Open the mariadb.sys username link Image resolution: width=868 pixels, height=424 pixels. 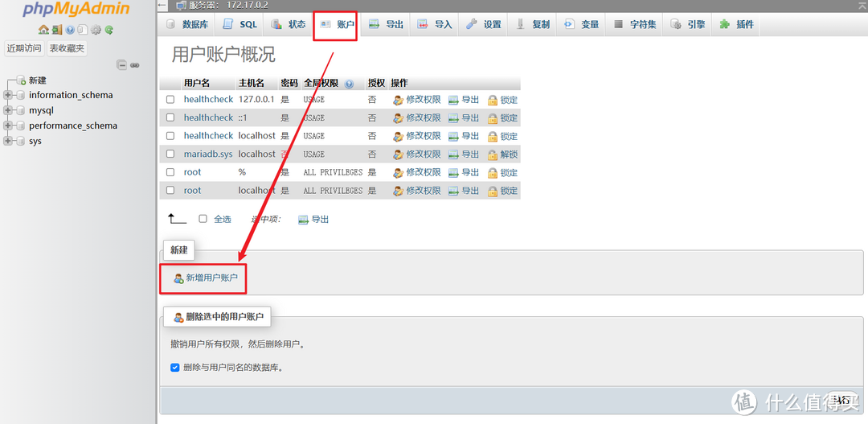pos(208,154)
